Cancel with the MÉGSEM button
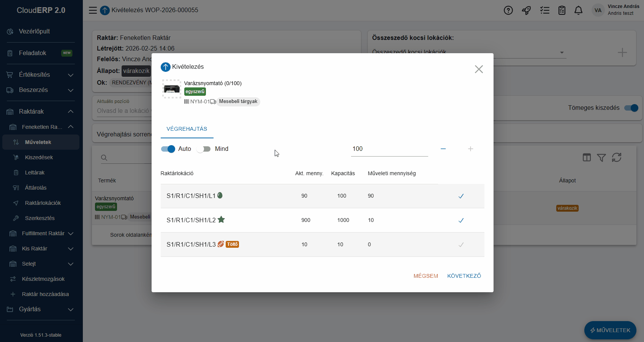 (x=426, y=276)
